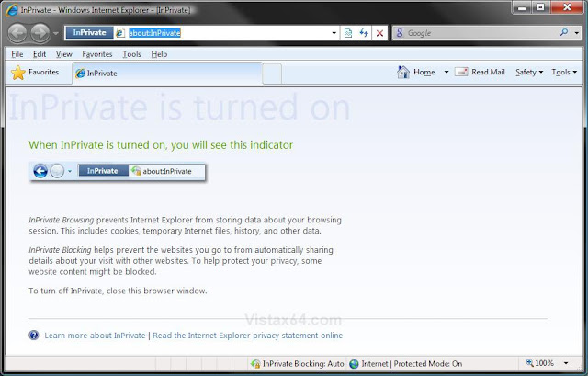This screenshot has width=588, height=376.
Task: Click the about:InPrivate address field
Action: click(x=229, y=33)
